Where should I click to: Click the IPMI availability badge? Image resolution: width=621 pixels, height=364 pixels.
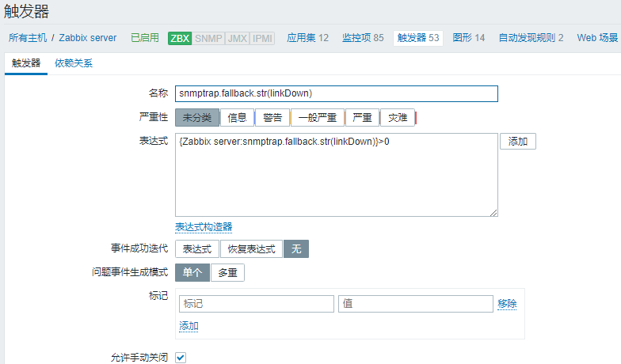pyautogui.click(x=262, y=38)
